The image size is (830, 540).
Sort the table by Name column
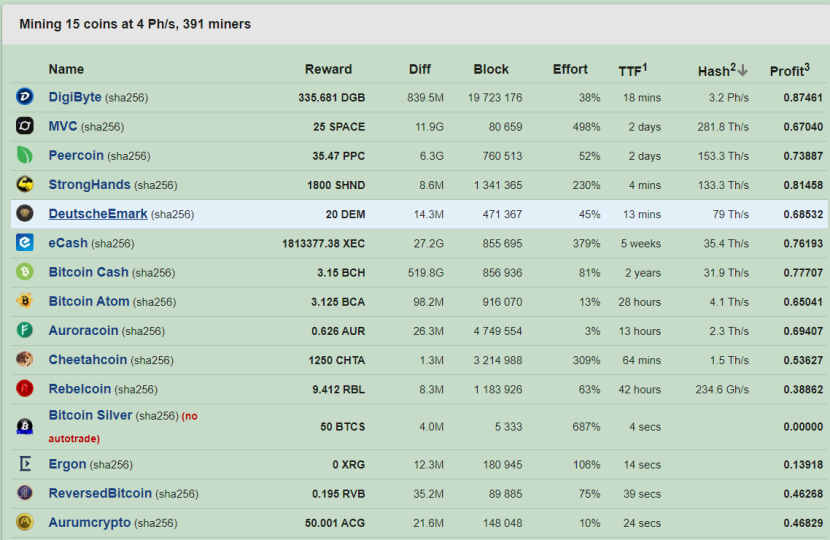(66, 69)
